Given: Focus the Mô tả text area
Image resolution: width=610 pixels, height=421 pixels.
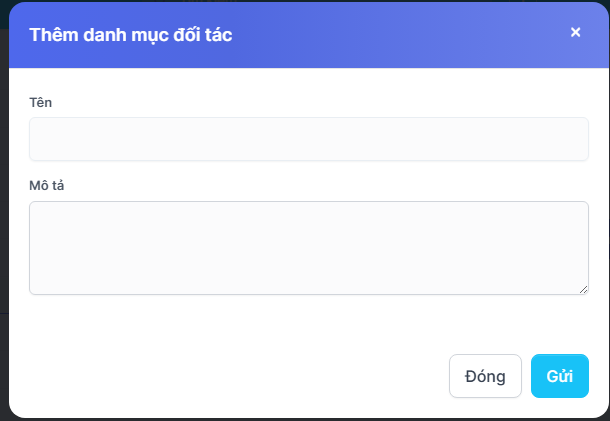Looking at the screenshot, I should click(x=308, y=247).
